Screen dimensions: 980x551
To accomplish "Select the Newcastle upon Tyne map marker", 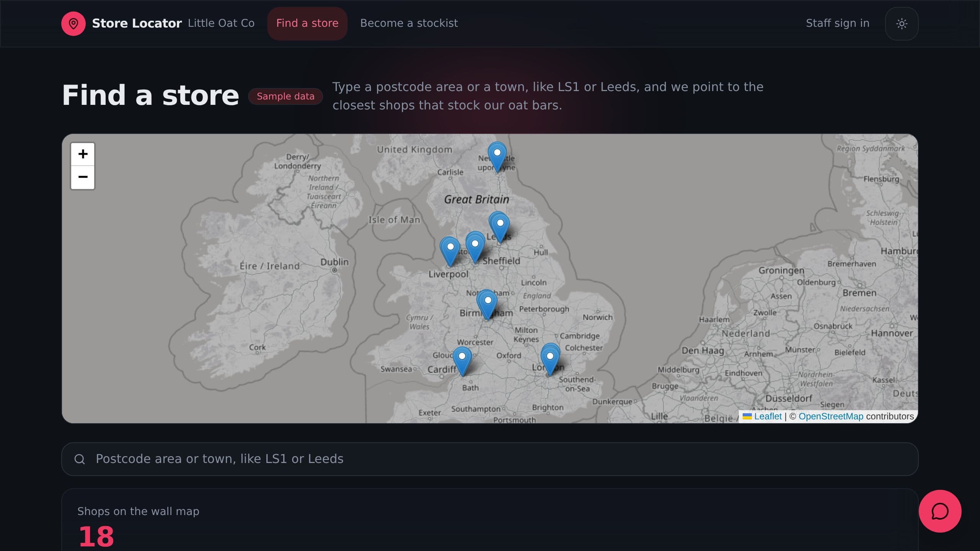I will tap(497, 157).
